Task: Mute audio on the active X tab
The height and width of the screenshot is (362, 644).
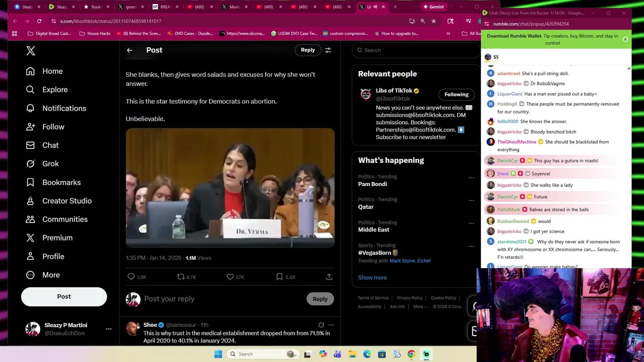Action: tap(375, 7)
